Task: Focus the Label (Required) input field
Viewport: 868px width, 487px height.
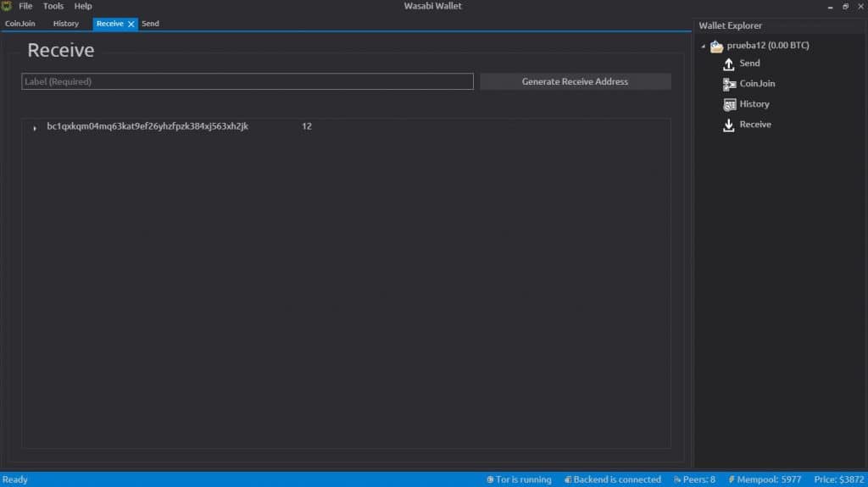Action: (x=247, y=81)
